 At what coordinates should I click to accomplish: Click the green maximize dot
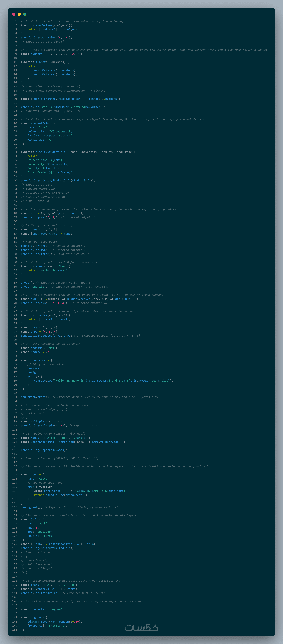pos(25,14)
